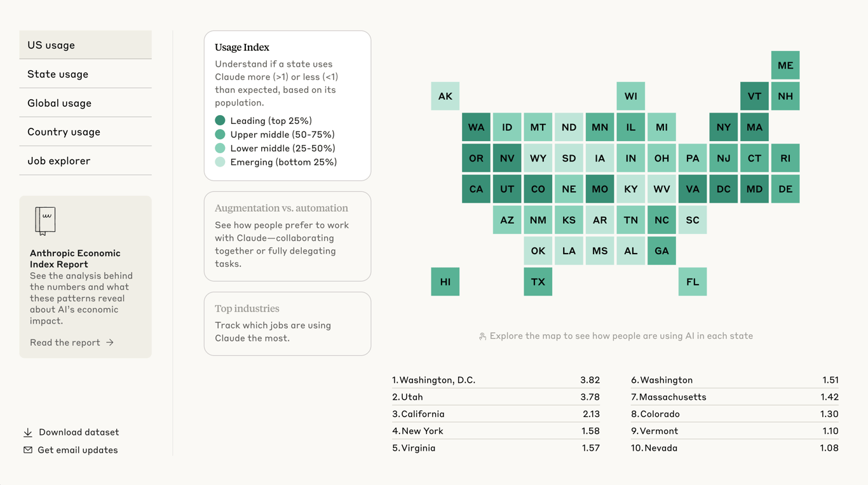The image size is (868, 485).
Task: Select the California tile on the map
Action: click(476, 189)
